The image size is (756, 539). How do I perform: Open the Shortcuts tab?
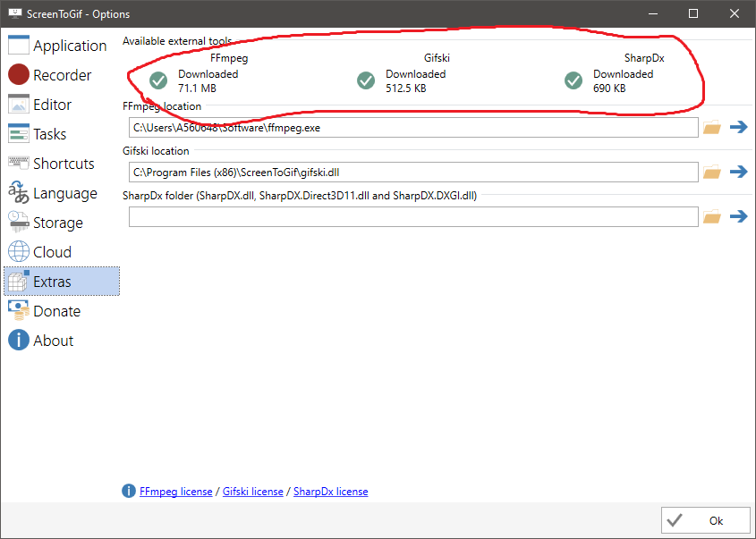coord(64,164)
